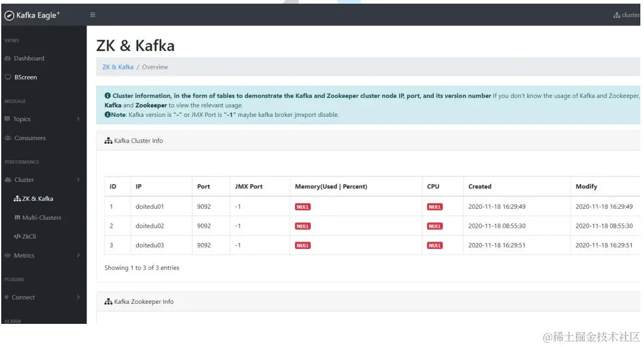Image resolution: width=644 pixels, height=347 pixels.
Task: Click JMX port -1 in doitedu03 row
Action: [x=238, y=245]
